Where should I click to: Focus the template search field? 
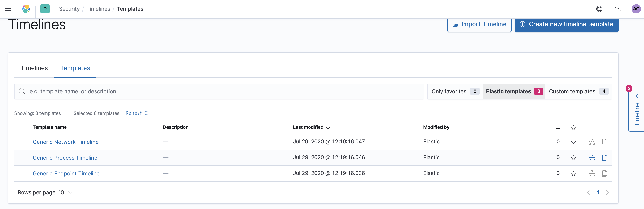(x=219, y=91)
